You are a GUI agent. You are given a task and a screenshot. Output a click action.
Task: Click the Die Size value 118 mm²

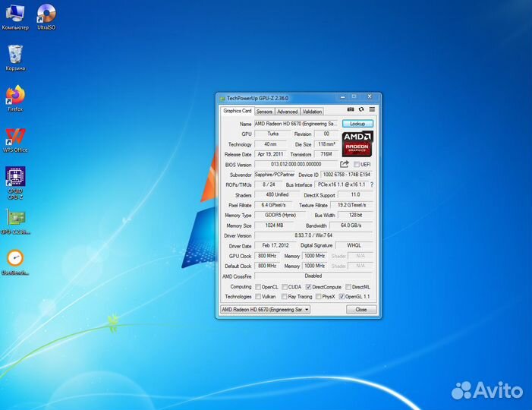pyautogui.click(x=326, y=144)
